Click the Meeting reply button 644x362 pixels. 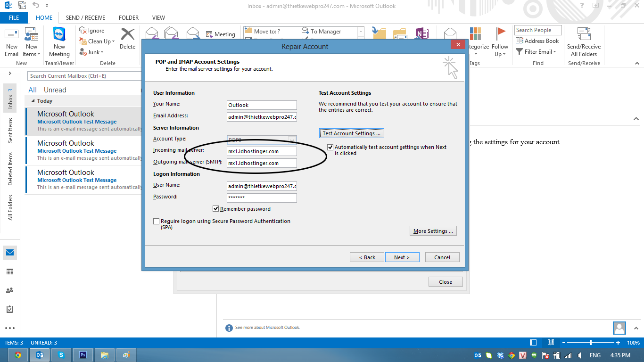[221, 34]
